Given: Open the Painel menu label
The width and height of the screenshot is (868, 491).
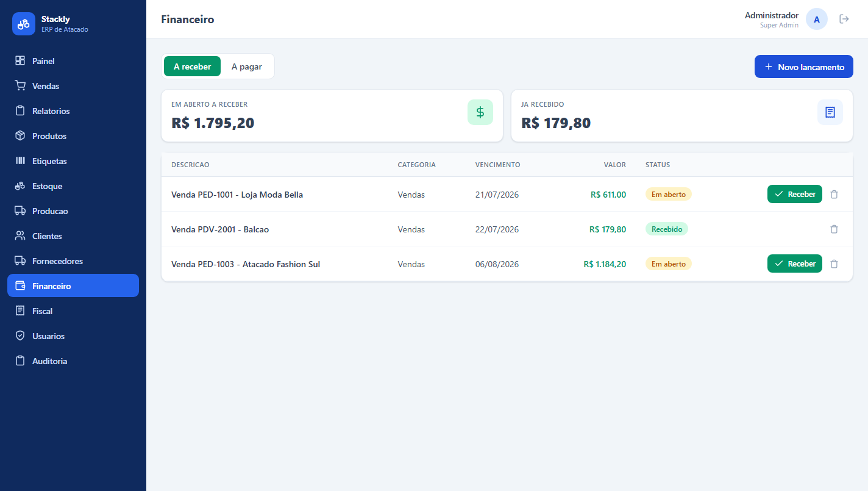Looking at the screenshot, I should [x=43, y=61].
